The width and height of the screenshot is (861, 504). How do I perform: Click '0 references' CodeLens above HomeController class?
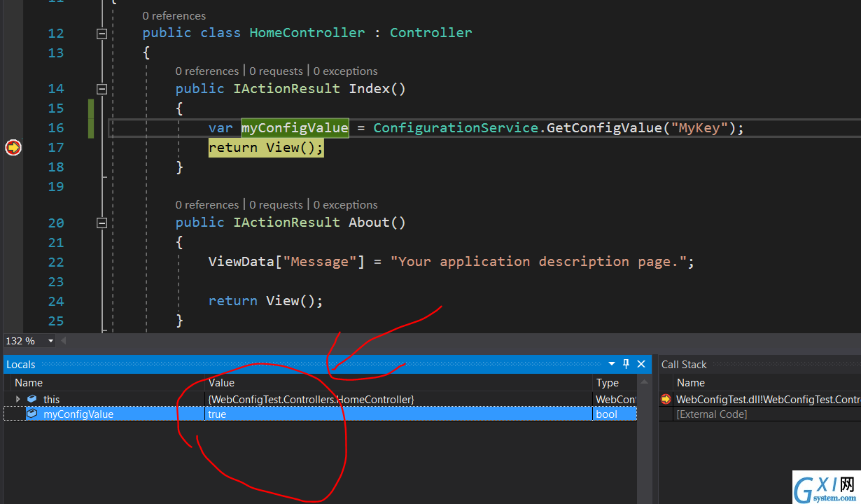(x=174, y=15)
